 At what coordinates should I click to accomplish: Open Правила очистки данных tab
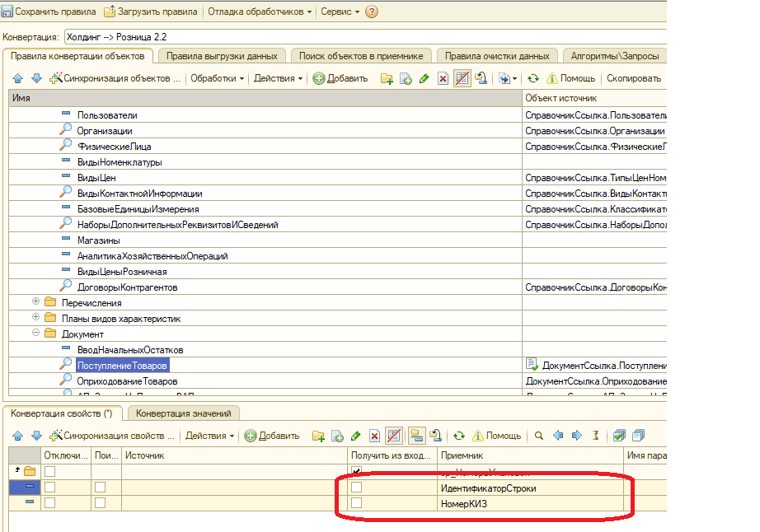coord(497,56)
